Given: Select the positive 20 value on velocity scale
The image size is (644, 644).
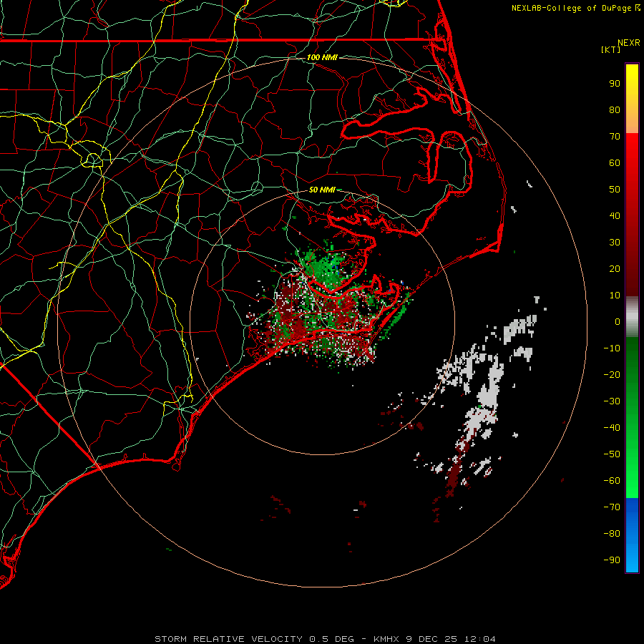Looking at the screenshot, I should click(615, 269).
